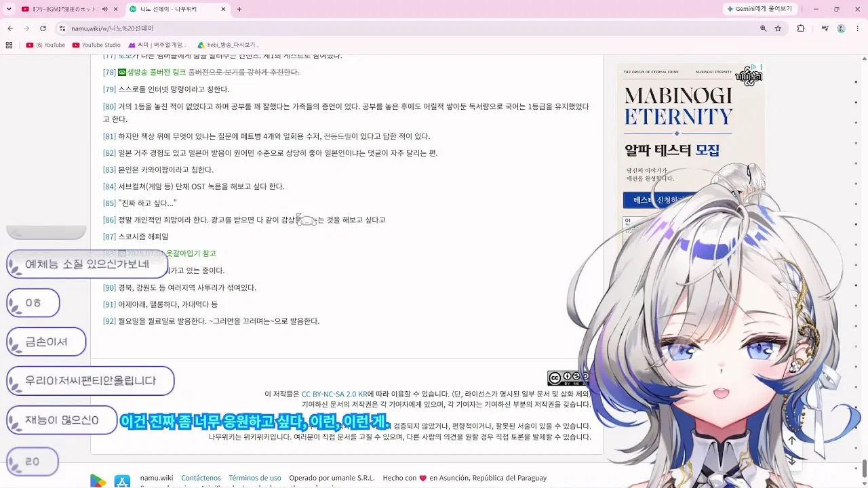Bookmark this page with the star
The height and width of the screenshot is (488, 868).
pos(778,28)
